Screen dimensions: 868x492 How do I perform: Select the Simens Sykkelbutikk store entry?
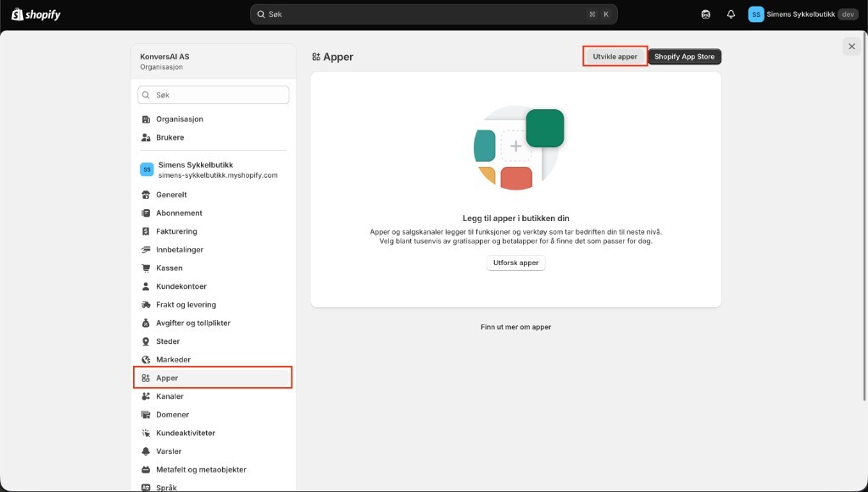click(213, 169)
